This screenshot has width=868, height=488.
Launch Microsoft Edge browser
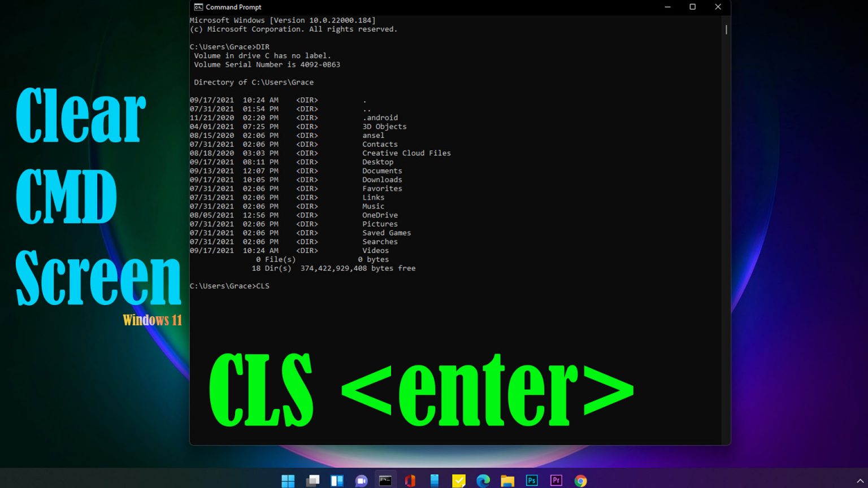(483, 481)
